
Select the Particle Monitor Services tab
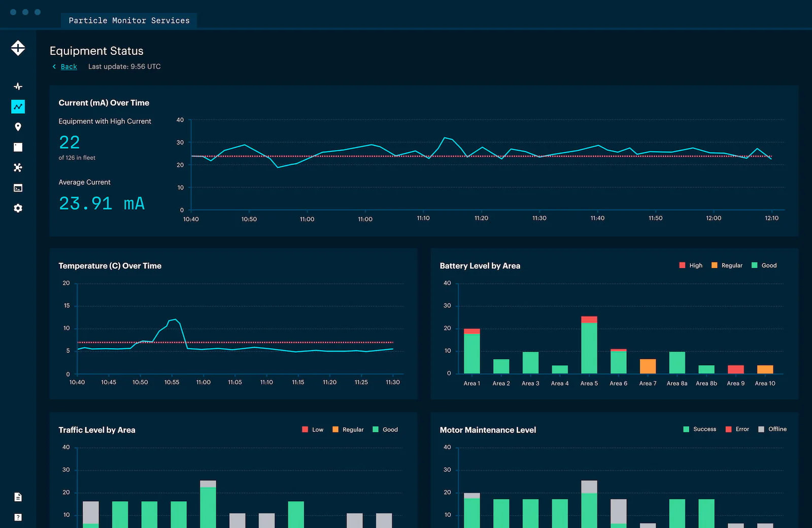point(129,20)
